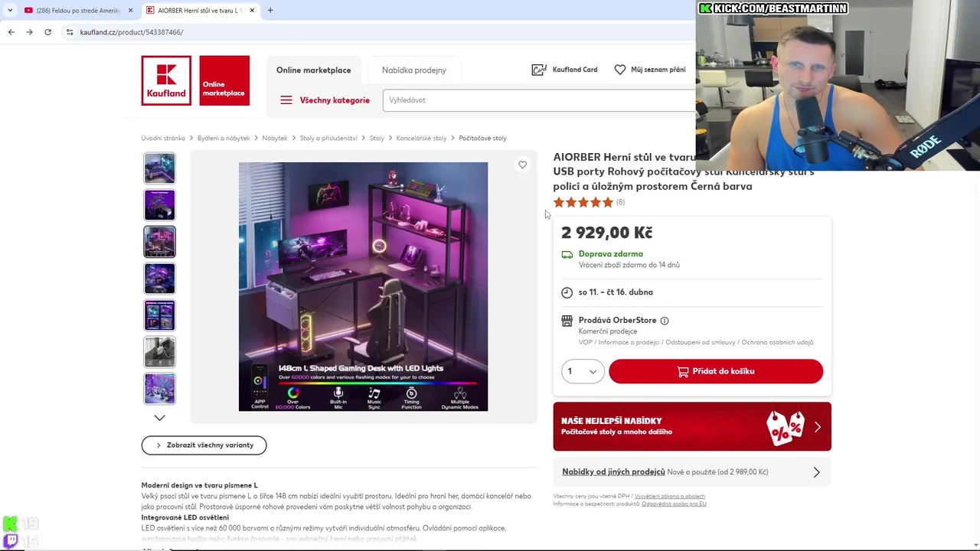The image size is (980, 551).
Task: Close the AIORBER Herní stůl tab
Action: (x=252, y=10)
